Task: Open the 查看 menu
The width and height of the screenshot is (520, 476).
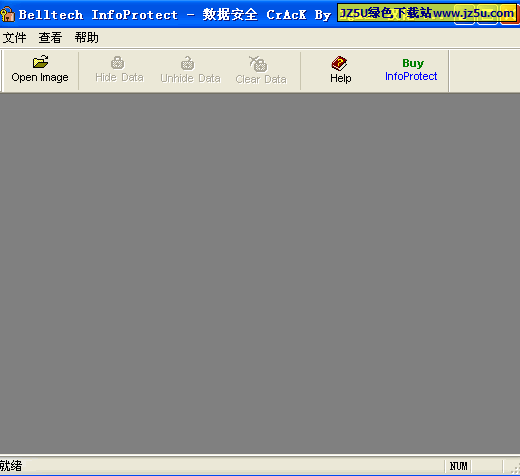Action: pyautogui.click(x=50, y=38)
